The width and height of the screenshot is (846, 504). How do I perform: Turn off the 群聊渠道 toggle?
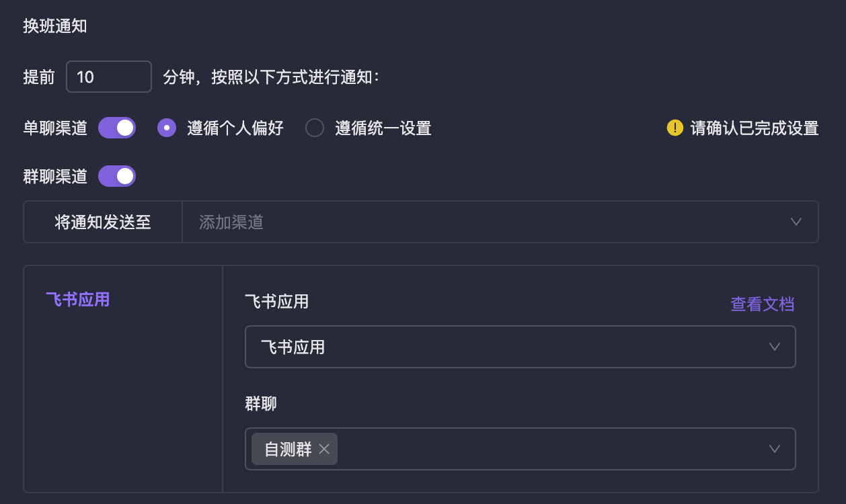tap(116, 175)
